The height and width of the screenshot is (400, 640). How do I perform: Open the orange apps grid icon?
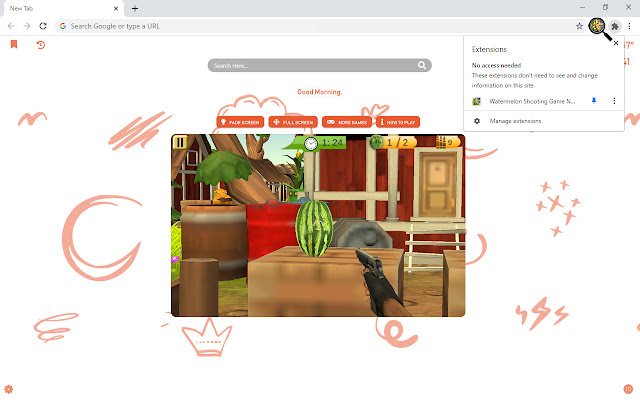(x=628, y=389)
